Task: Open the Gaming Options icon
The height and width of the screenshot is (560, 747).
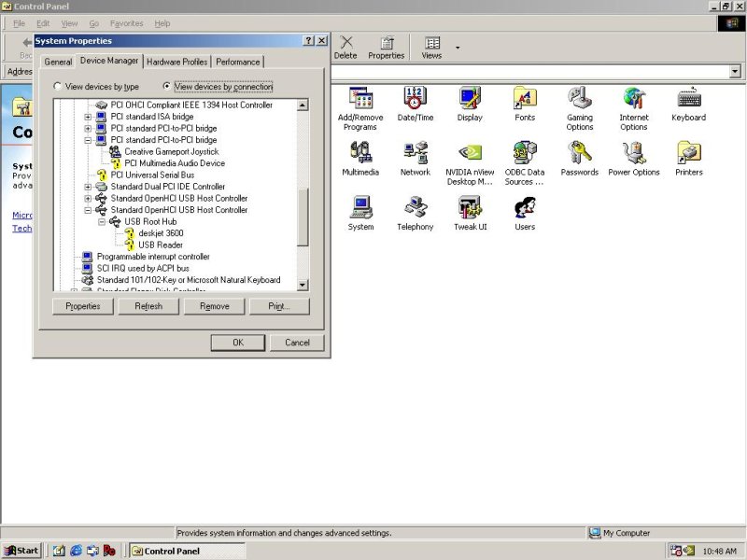Action: pyautogui.click(x=580, y=99)
